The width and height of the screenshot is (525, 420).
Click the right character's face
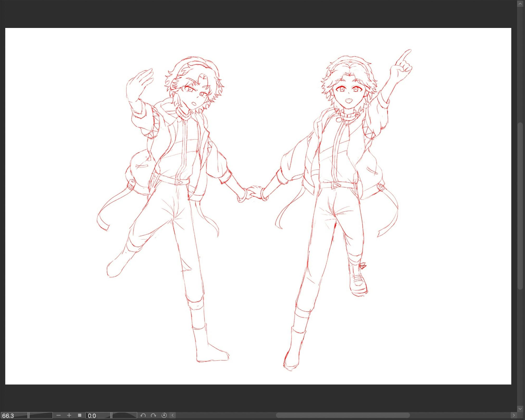349,94
